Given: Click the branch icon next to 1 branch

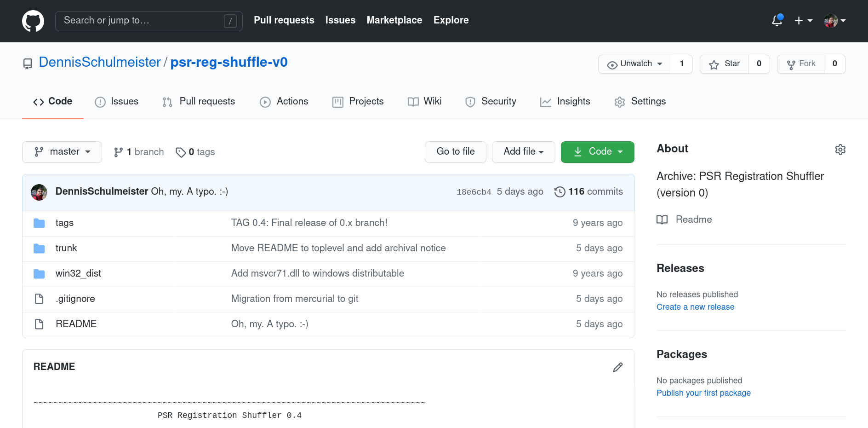Looking at the screenshot, I should pyautogui.click(x=118, y=152).
